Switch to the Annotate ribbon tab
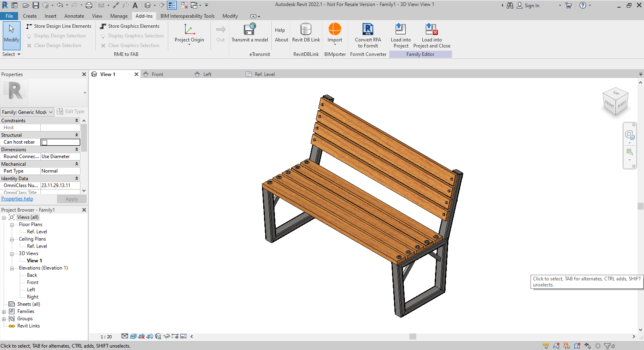The image size is (644, 350). 74,16
